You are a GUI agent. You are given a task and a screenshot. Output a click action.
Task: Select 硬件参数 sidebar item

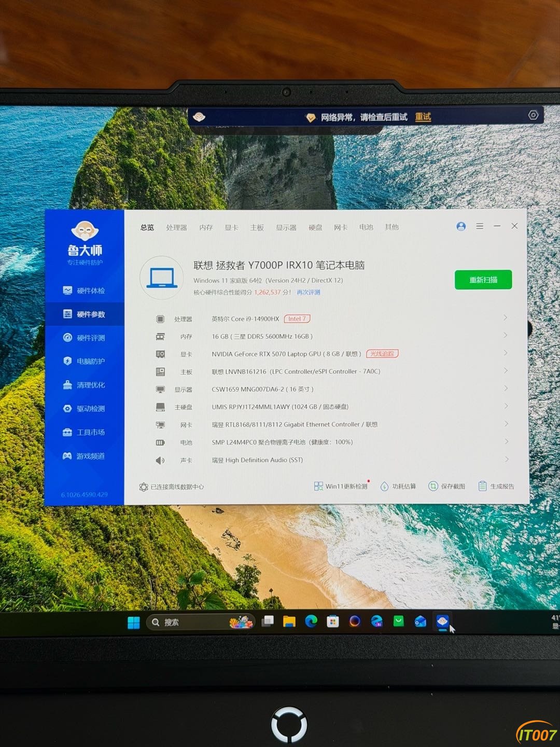pos(84,314)
